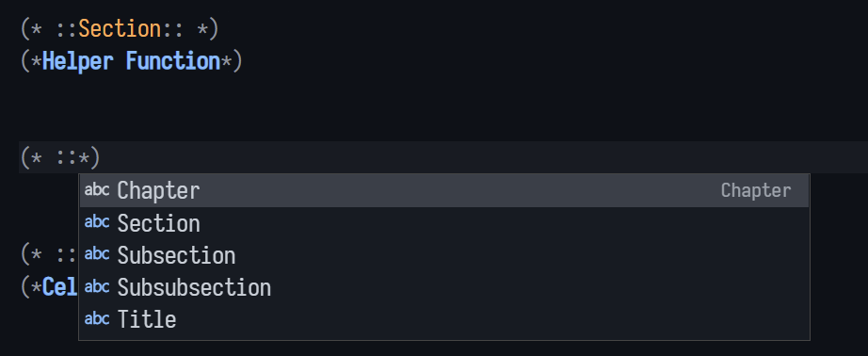This screenshot has width=868, height=356.
Task: Click the closing *) after Section::
Action: tap(208, 29)
